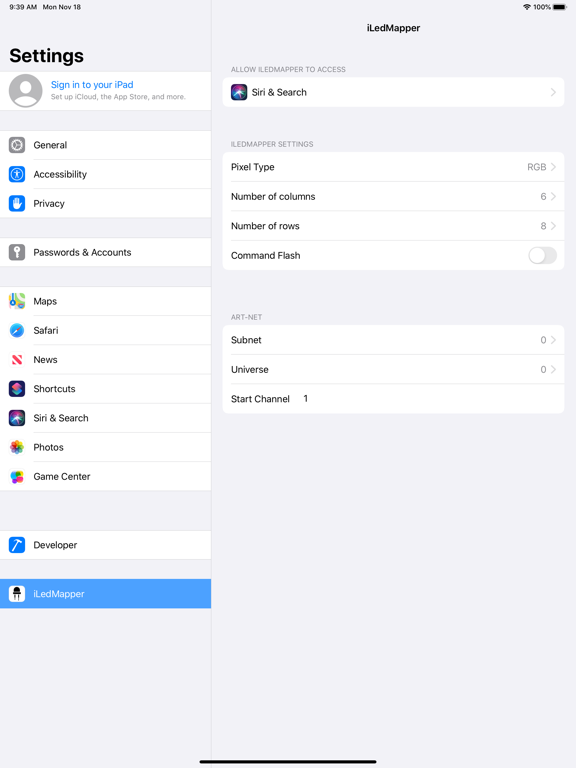Open the Subnet value chevron
This screenshot has height=768, width=576.
(x=553, y=340)
